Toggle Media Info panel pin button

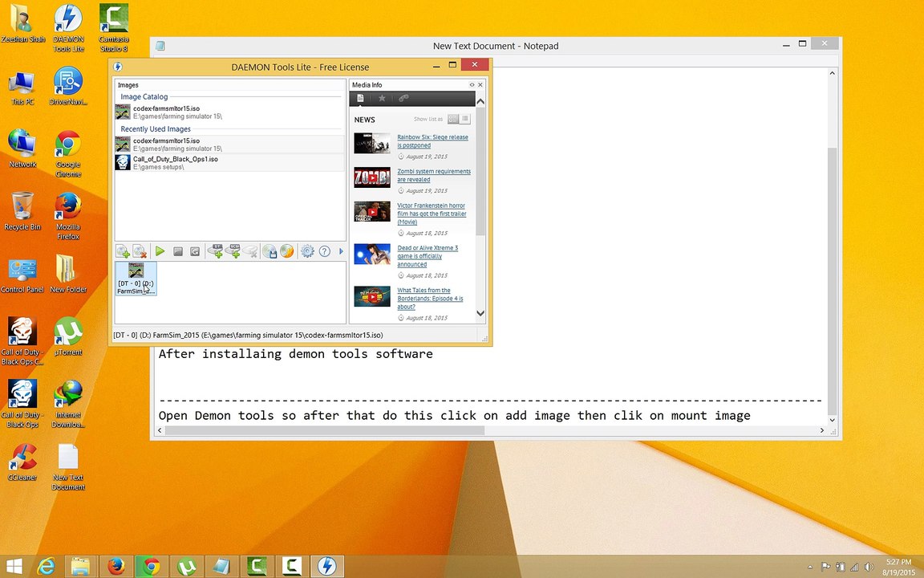pyautogui.click(x=472, y=85)
